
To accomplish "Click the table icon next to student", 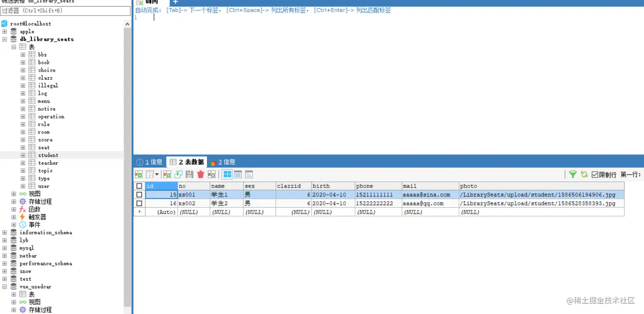I will pyautogui.click(x=32, y=155).
